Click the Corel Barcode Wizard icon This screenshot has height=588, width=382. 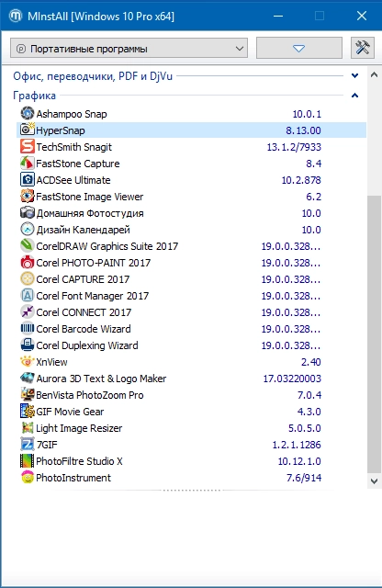[x=27, y=328]
